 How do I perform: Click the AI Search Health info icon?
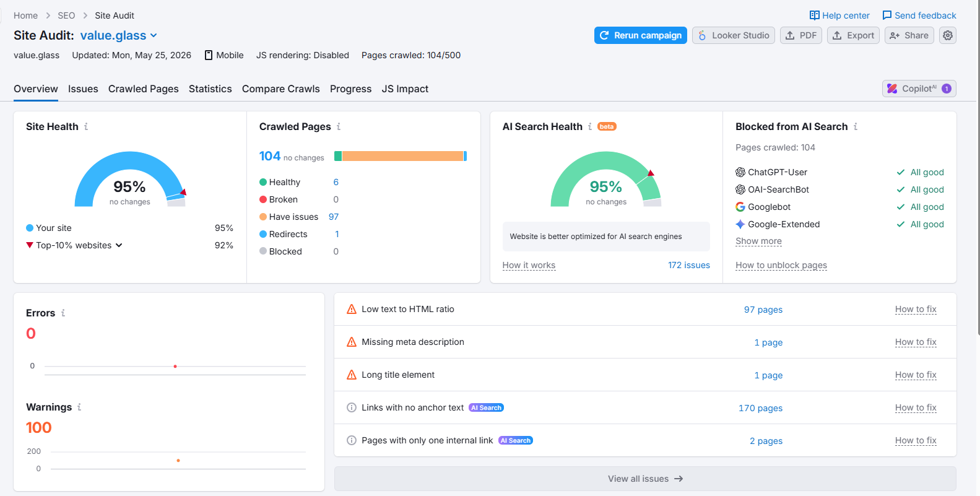(590, 126)
